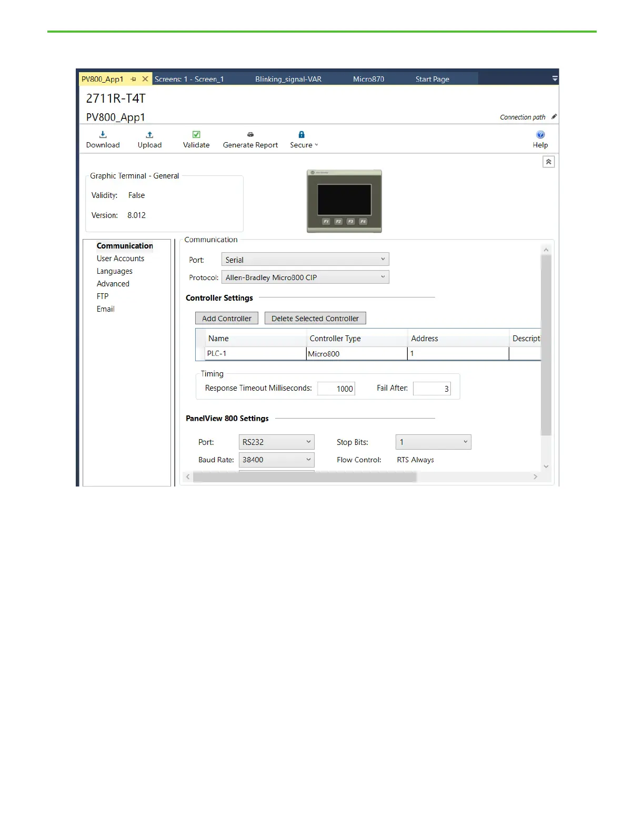644x834 pixels.
Task: Click the PanelView terminal thumbnail image
Action: click(x=345, y=201)
